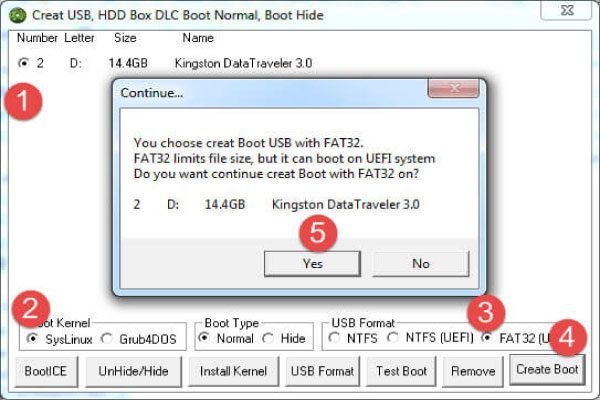Click the Install Kernel button
Image resolution: width=600 pixels, height=400 pixels.
(x=233, y=371)
